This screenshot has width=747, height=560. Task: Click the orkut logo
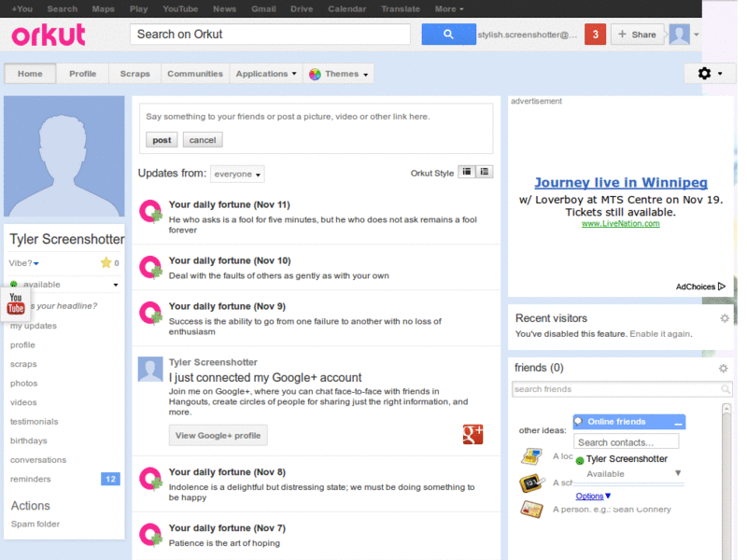pos(49,35)
